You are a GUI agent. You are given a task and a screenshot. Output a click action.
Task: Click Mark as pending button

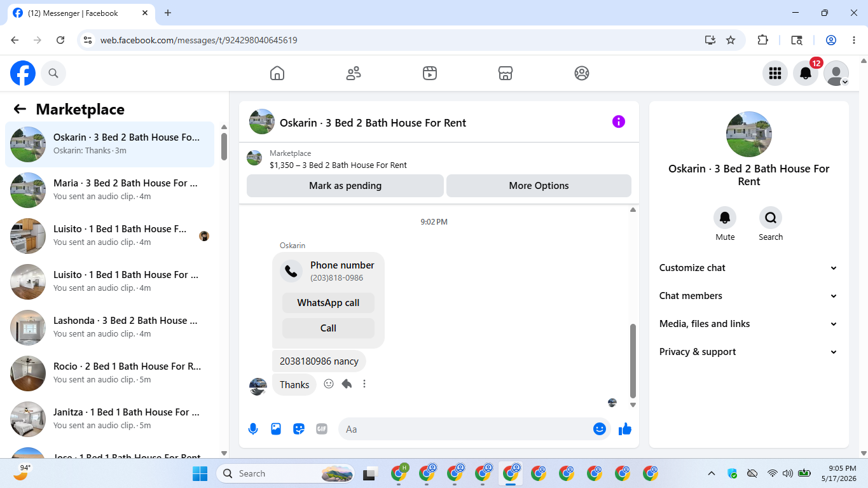[x=345, y=186]
